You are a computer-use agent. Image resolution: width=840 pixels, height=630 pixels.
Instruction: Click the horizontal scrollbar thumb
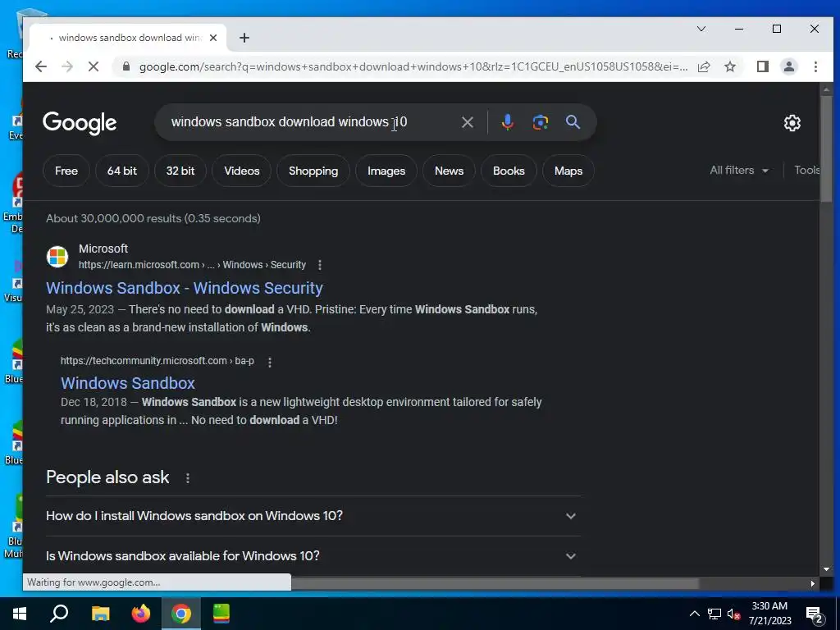(x=495, y=583)
